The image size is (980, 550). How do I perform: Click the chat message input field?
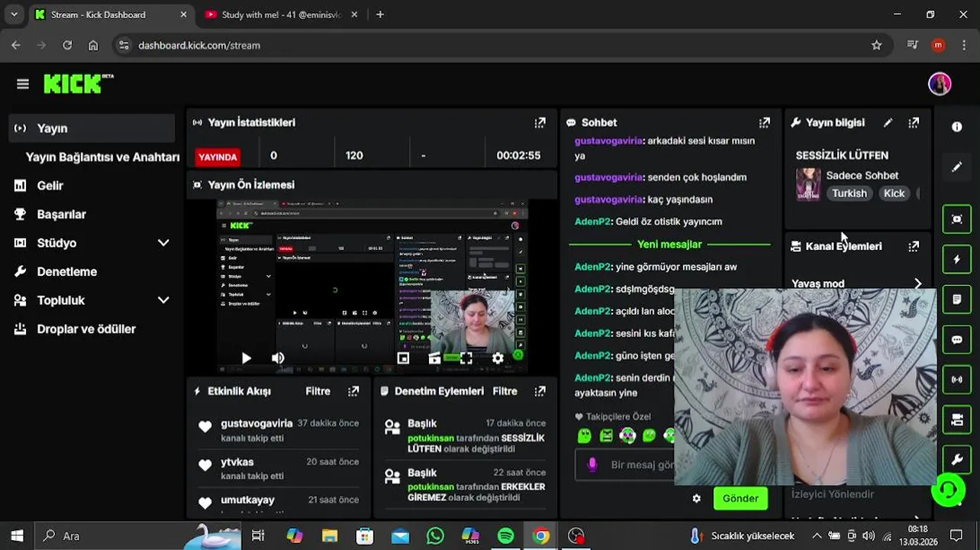coord(624,464)
